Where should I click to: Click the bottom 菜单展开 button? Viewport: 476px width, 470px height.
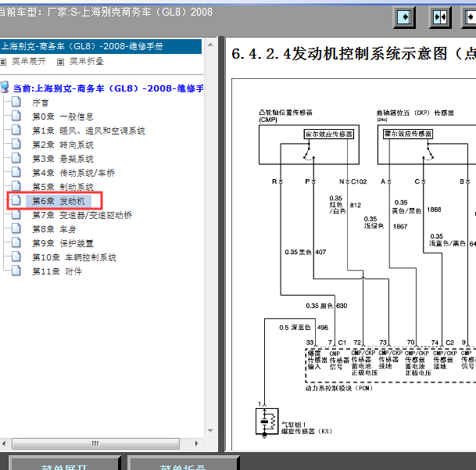click(x=64, y=463)
